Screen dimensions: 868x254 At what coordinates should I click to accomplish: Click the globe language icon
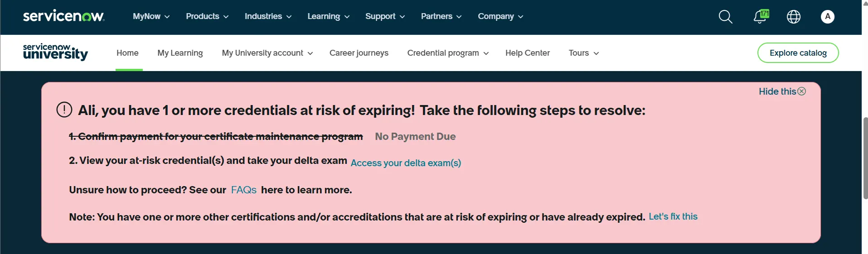[x=793, y=17]
